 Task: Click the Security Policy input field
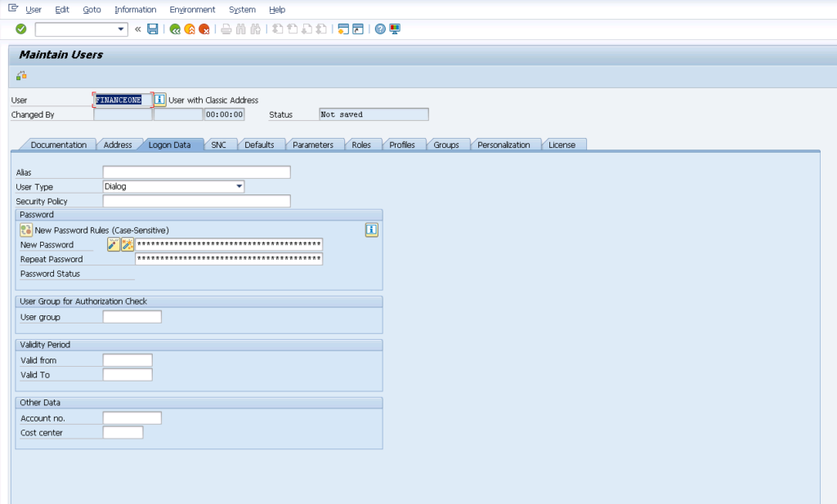[196, 201]
